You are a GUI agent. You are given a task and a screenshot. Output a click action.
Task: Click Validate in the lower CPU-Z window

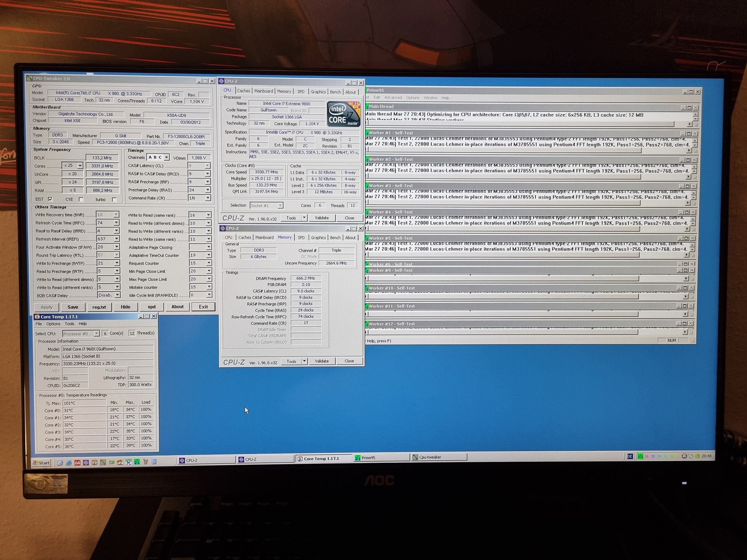(x=322, y=361)
